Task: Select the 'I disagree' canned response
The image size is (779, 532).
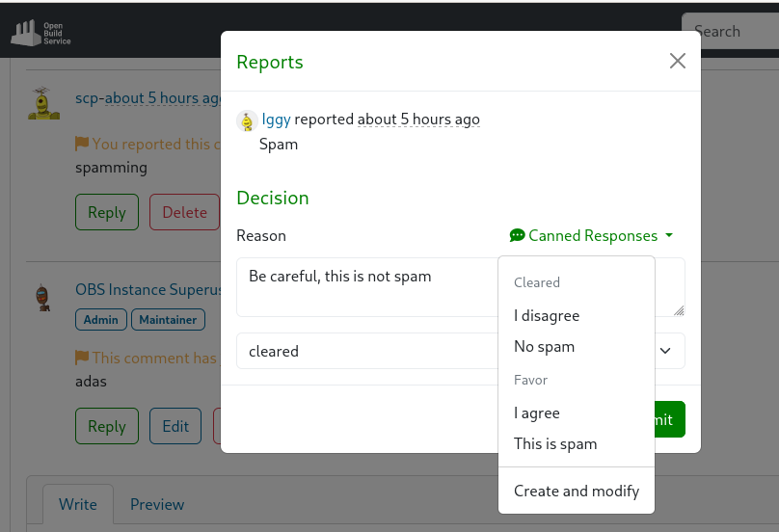Action: click(x=577, y=315)
